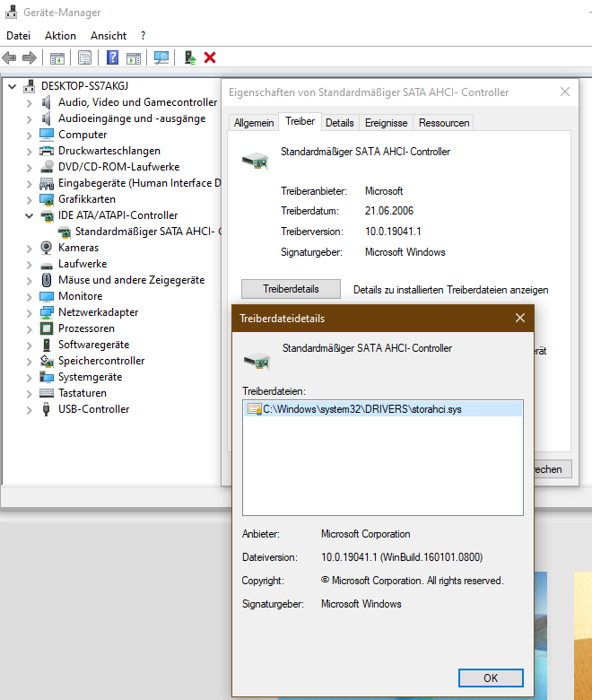Open the ? help menu
The image size is (592, 700).
[143, 36]
